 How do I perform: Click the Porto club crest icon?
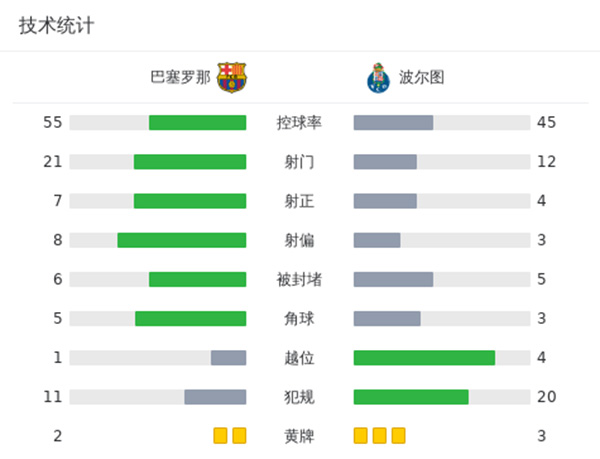coord(376,77)
